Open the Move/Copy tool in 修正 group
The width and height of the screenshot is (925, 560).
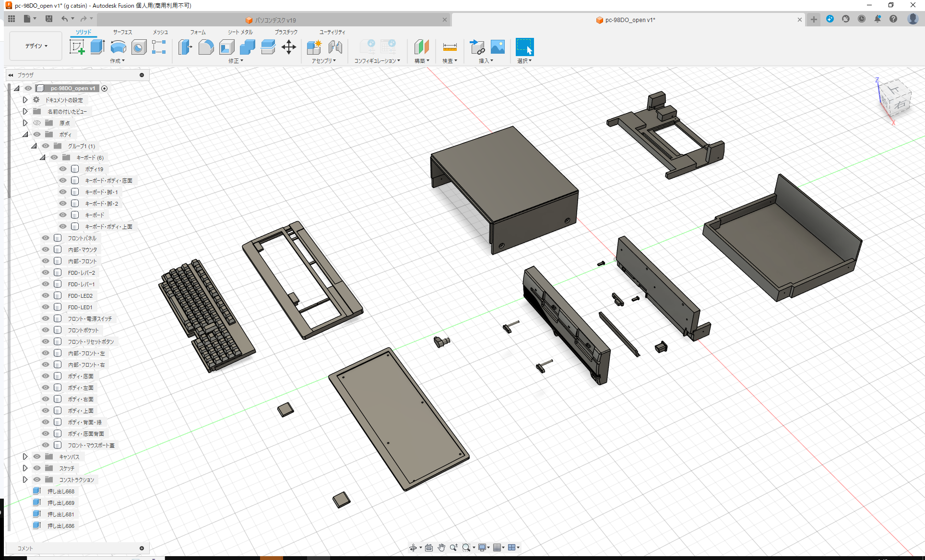289,47
